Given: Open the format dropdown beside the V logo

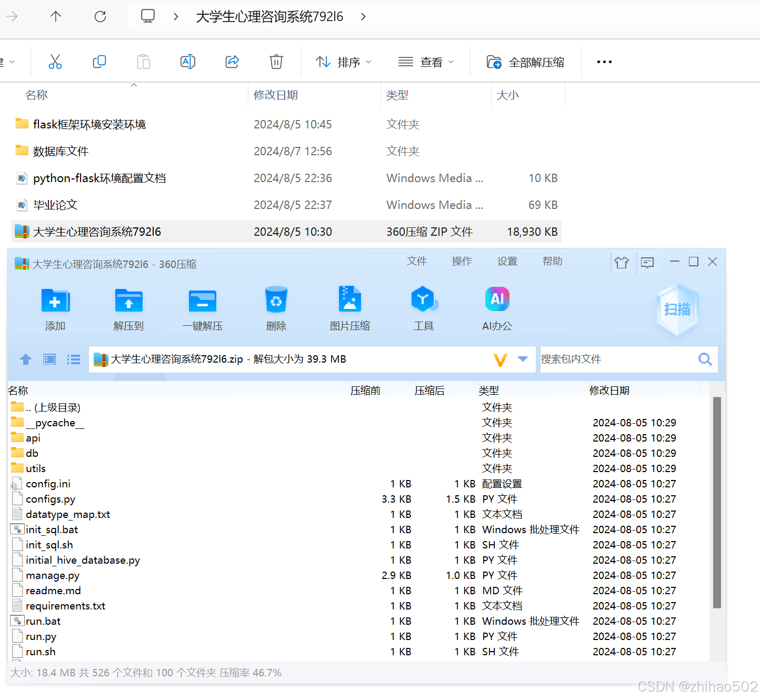Looking at the screenshot, I should click(x=523, y=359).
